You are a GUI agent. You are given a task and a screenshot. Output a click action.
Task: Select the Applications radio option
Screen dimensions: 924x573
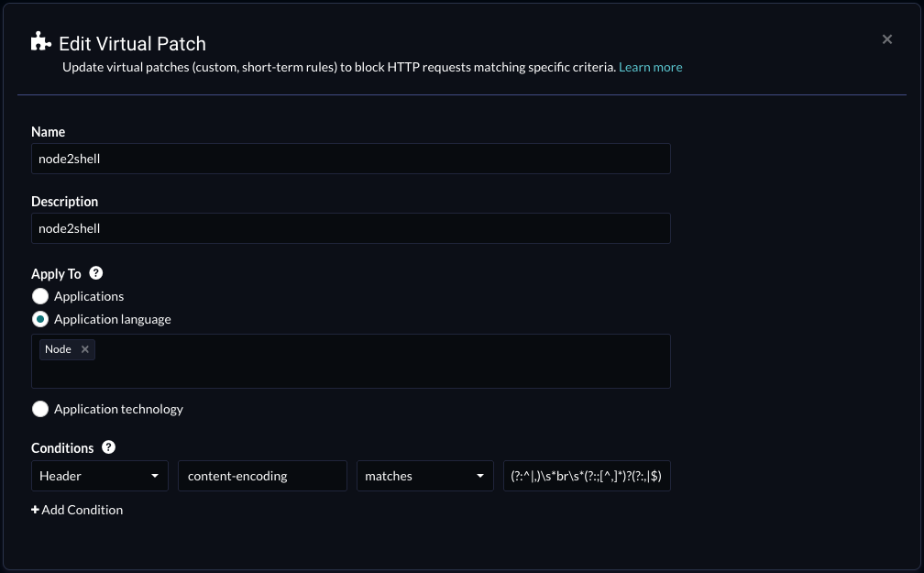[40, 296]
